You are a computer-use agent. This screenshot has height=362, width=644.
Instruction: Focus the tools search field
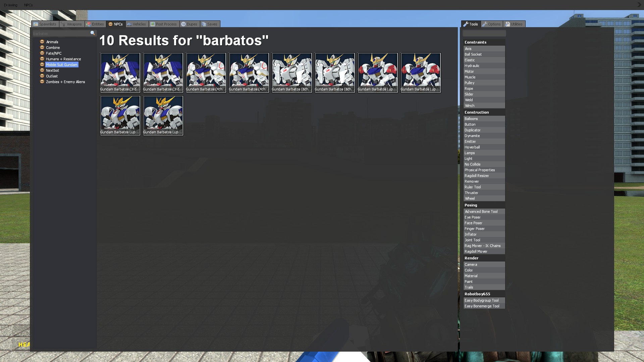484,33
